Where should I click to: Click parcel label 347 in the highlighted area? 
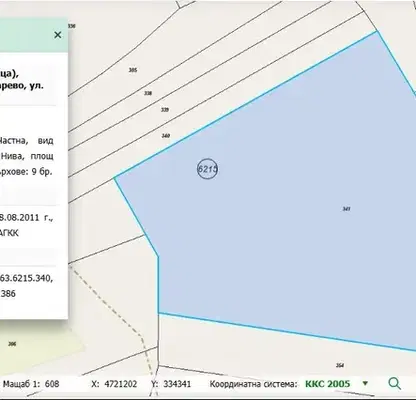click(346, 209)
